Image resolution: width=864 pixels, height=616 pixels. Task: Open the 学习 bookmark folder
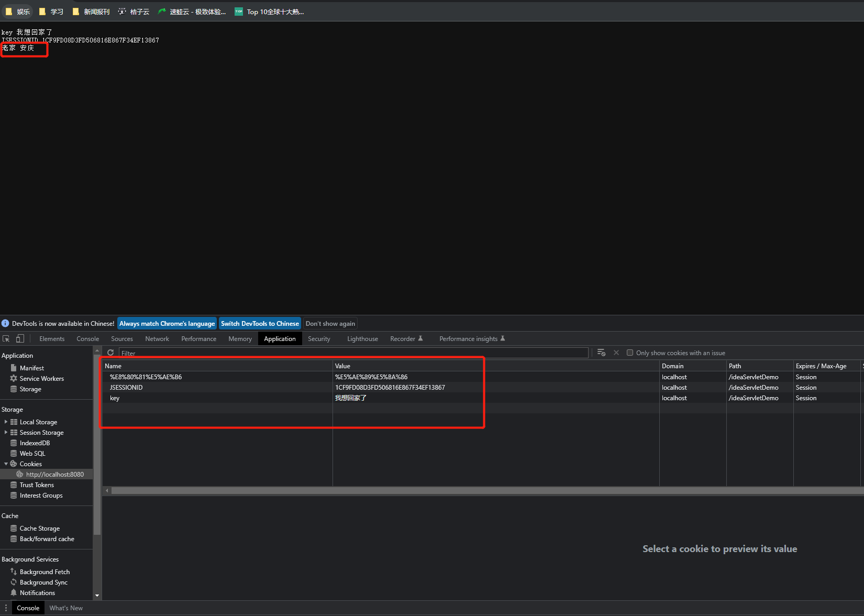click(51, 12)
